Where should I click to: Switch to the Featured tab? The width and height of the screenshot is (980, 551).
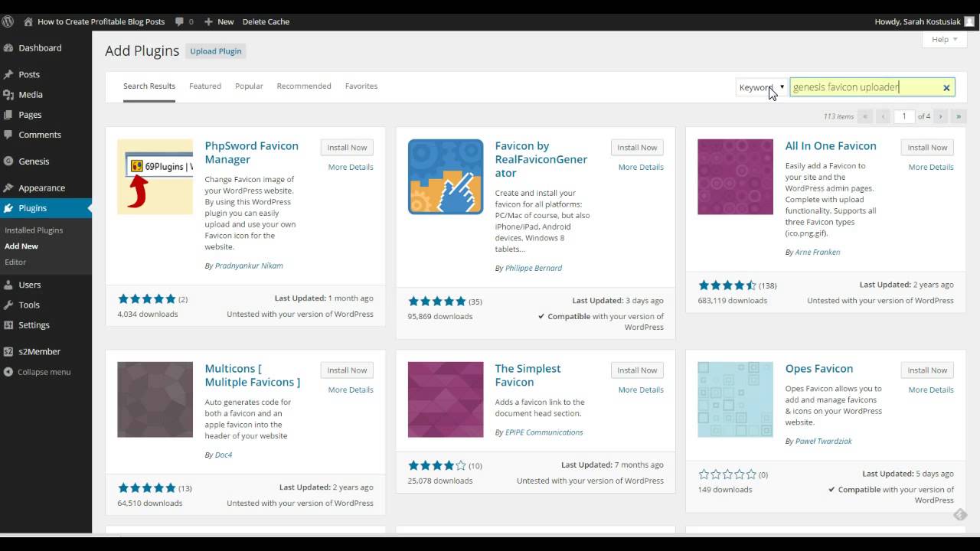205,86
